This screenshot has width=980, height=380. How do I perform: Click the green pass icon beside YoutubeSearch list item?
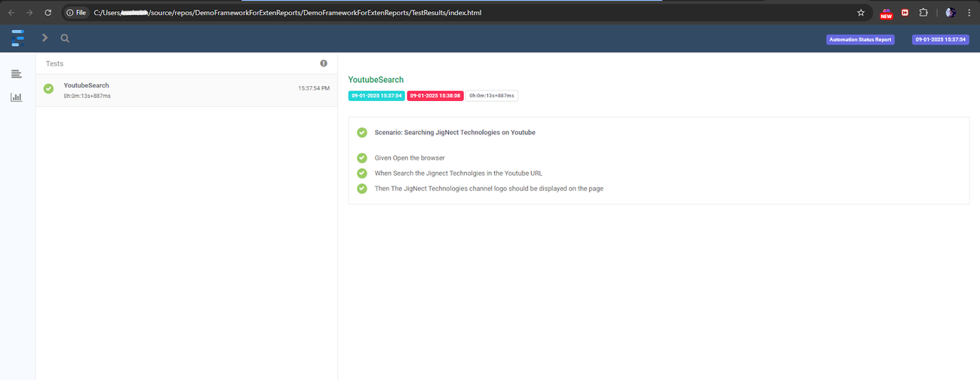[48, 89]
